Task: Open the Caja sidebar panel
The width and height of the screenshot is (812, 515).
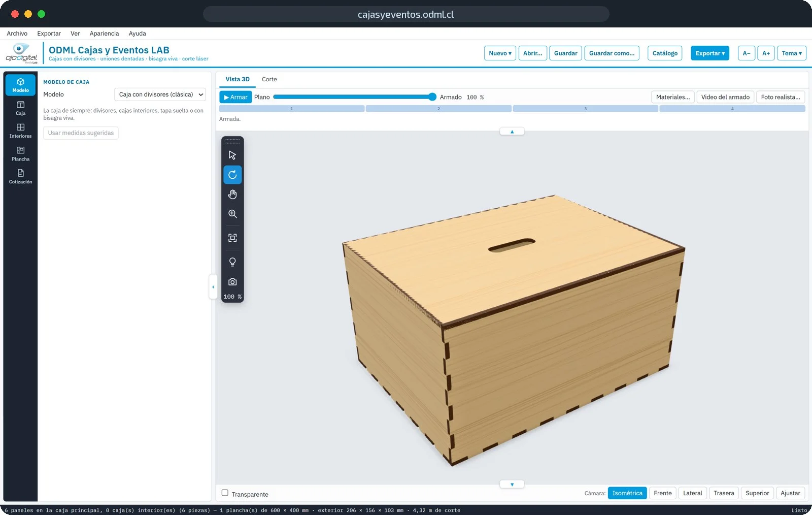Action: coord(20,108)
